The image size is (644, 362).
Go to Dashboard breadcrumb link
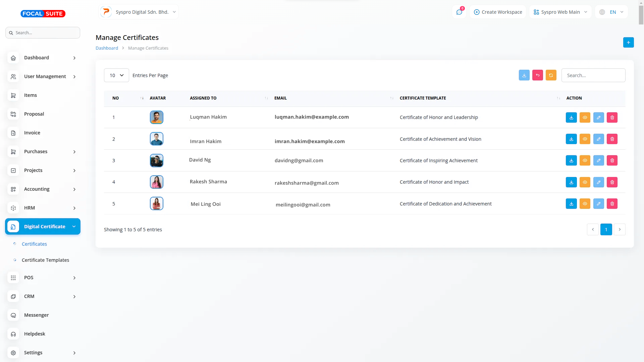click(x=107, y=48)
